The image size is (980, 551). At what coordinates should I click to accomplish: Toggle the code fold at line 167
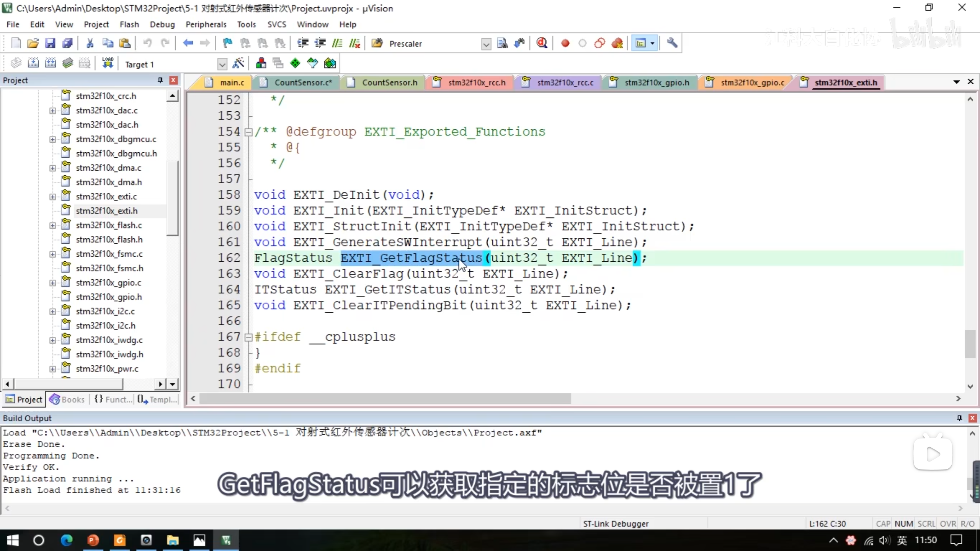[x=248, y=337]
